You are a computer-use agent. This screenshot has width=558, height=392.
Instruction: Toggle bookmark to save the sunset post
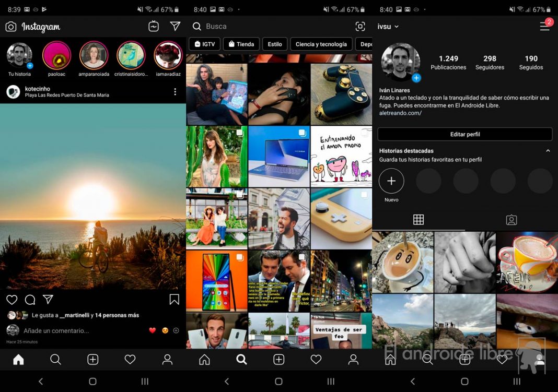175,300
